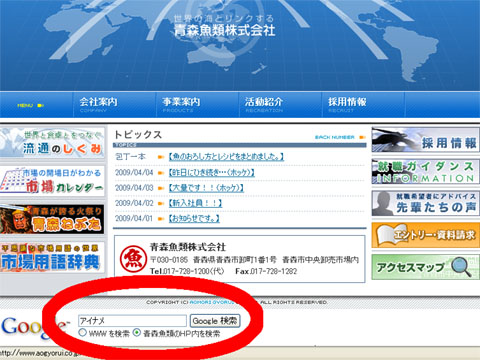Click the Google 検索 button
480x360 pixels.
pyautogui.click(x=215, y=321)
